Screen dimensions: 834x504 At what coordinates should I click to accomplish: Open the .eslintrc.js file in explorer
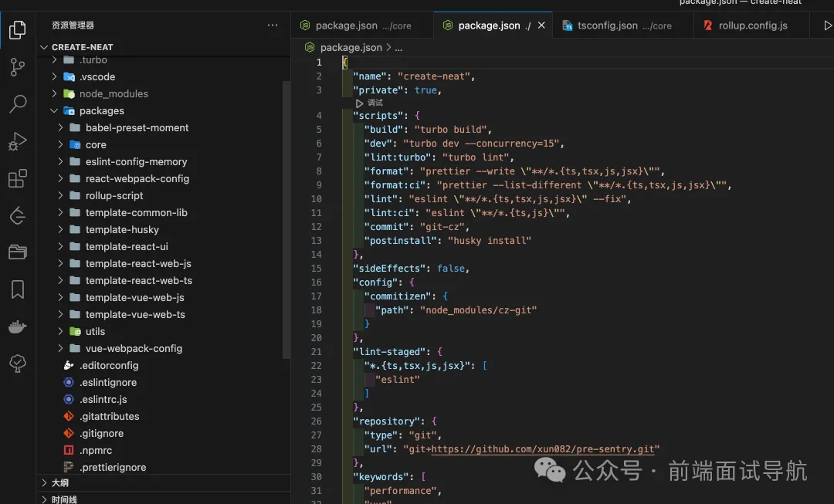(103, 400)
